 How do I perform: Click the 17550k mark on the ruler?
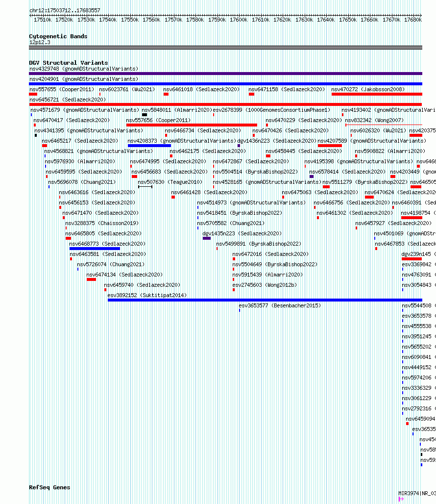tap(130, 20)
